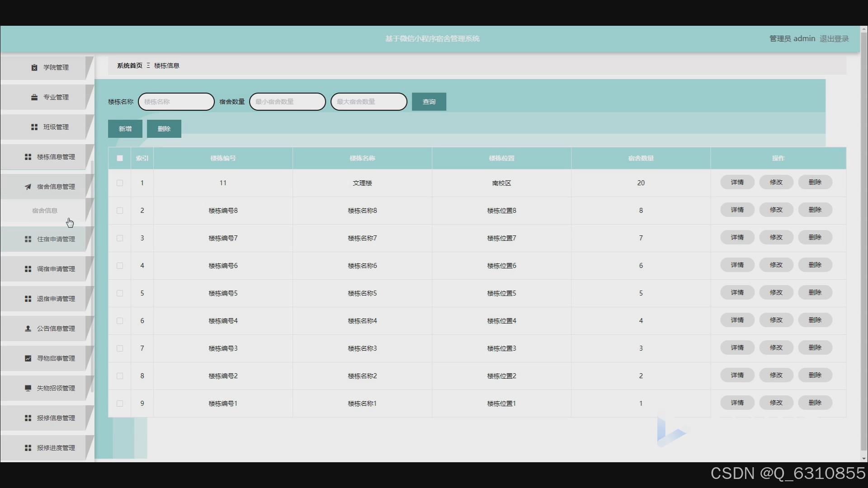The height and width of the screenshot is (488, 868).
Task: Click the 楼栋名称 search input field
Action: [x=176, y=102]
